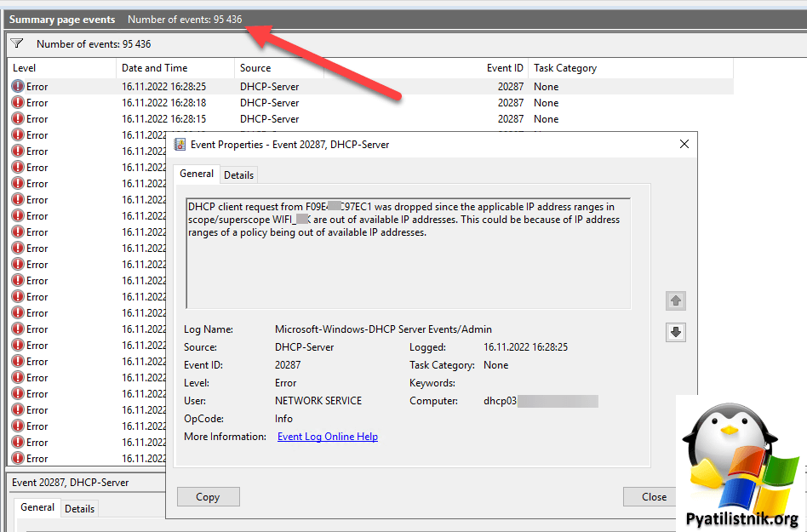Screen dimensions: 807x532
Task: Click the down arrow to view next event
Action: point(675,332)
